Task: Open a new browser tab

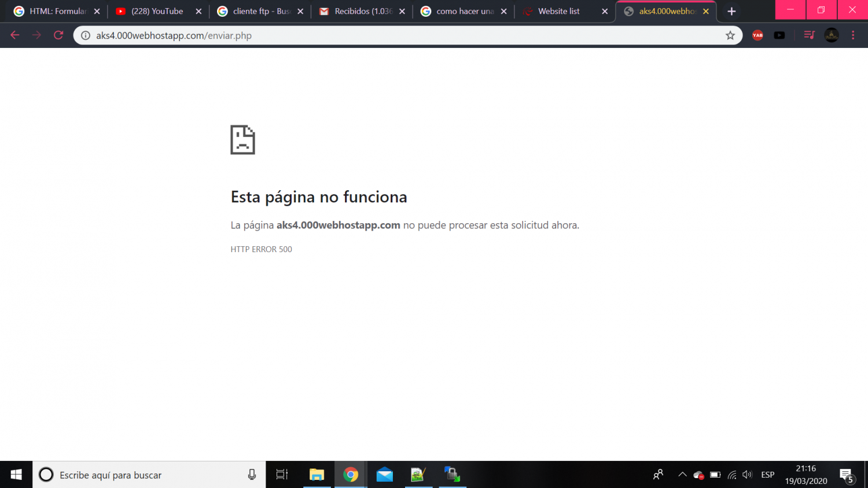Action: pos(731,11)
